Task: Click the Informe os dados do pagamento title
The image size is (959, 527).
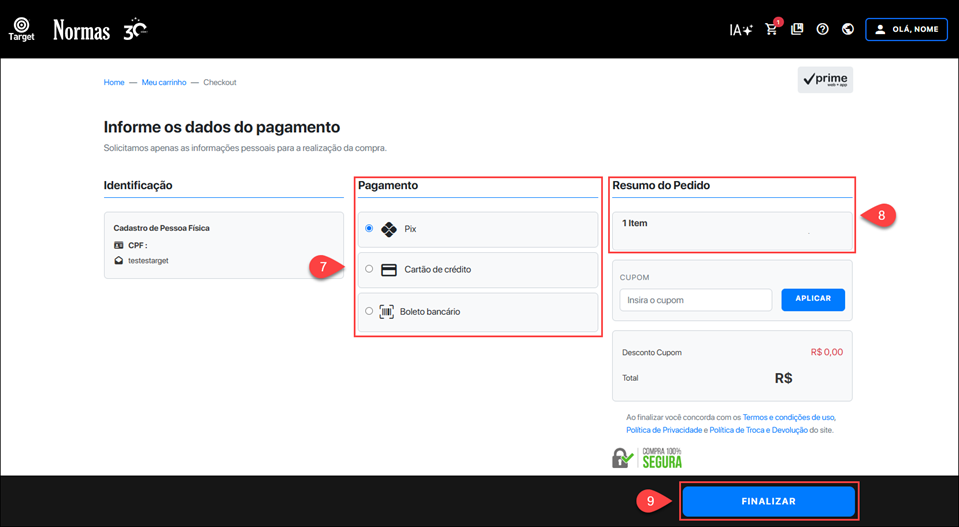Action: pyautogui.click(x=221, y=127)
